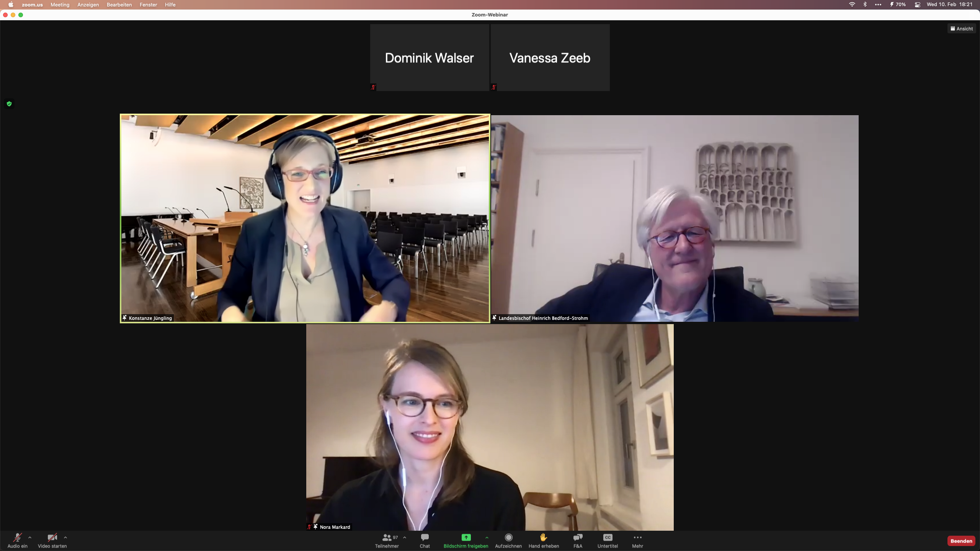Viewport: 980px width, 551px height.
Task: Enable Untertitel closed captions
Action: (x=608, y=540)
